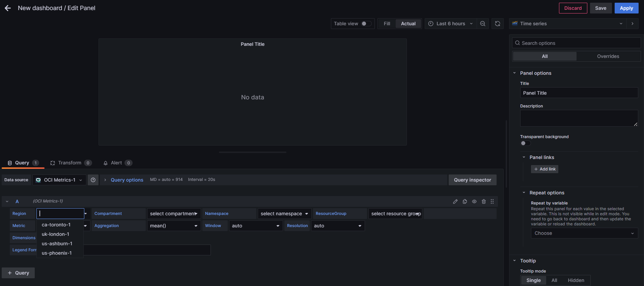Click the drag handle icon of query A

[492, 201]
